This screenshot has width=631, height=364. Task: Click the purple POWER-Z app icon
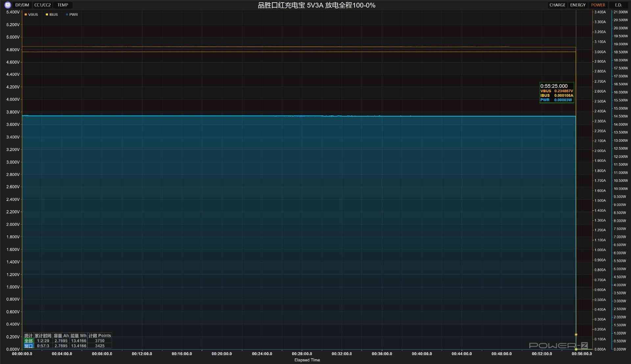pyautogui.click(x=8, y=5)
